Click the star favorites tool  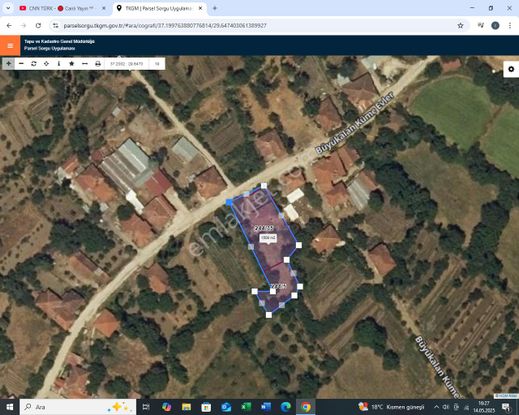tap(72, 63)
